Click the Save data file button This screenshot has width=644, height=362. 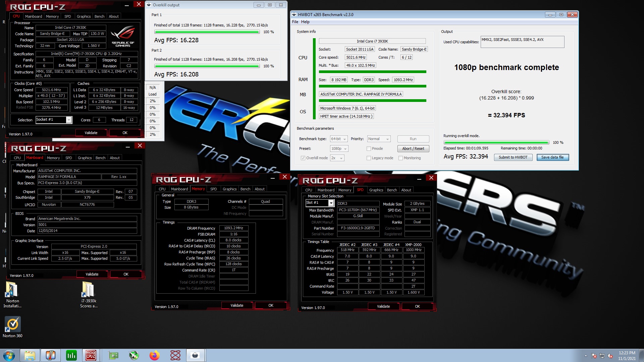tap(552, 158)
